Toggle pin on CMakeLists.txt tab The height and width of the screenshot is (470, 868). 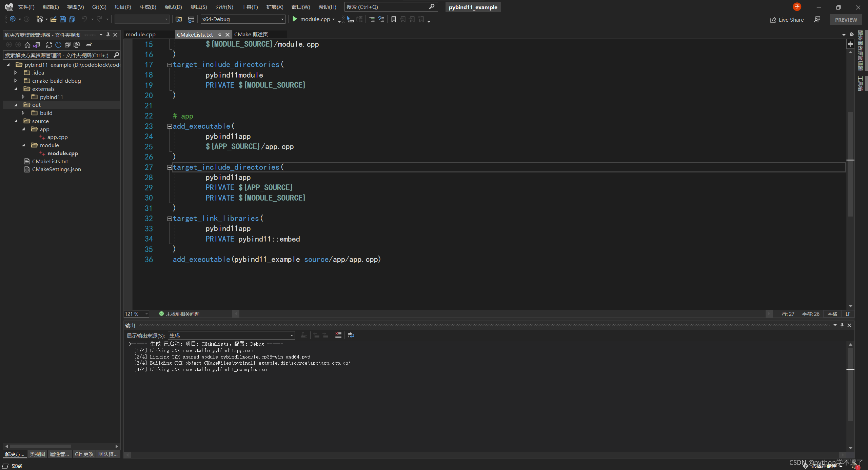pos(219,35)
